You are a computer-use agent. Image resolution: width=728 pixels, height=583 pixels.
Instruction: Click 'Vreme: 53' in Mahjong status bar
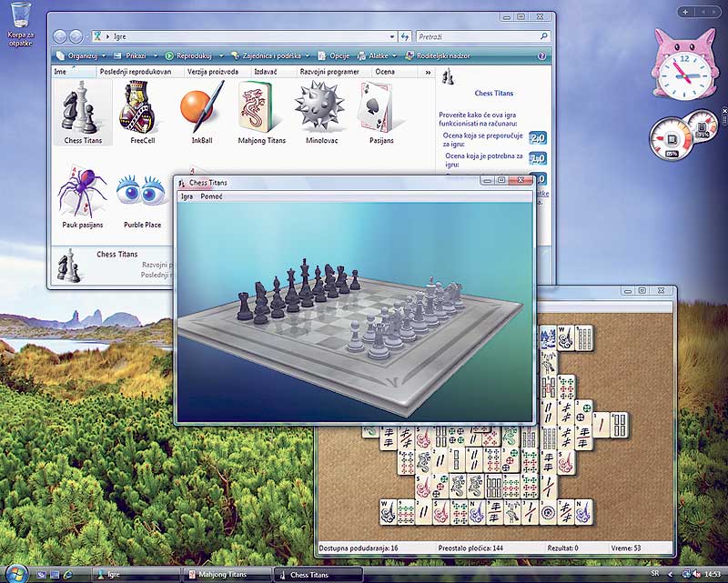pyautogui.click(x=626, y=548)
